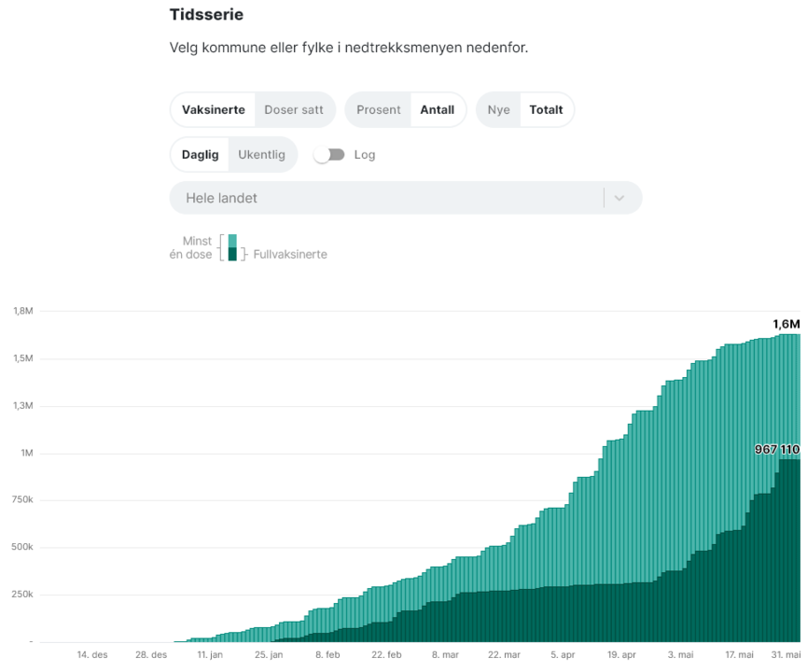Viewport: 807px width, 672px height.
Task: Switch to Doser satt view
Action: click(x=294, y=110)
